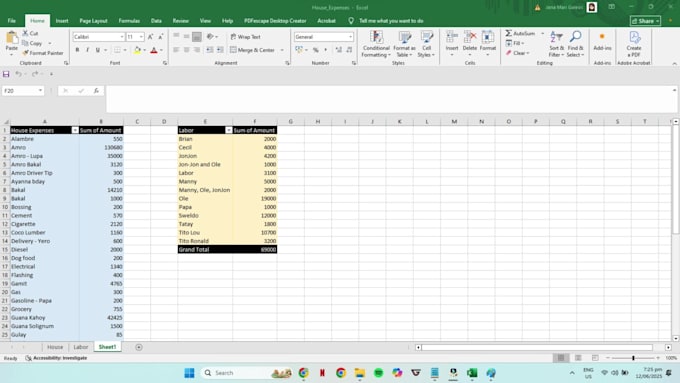
Task: Open Cell Styles gallery
Action: click(426, 44)
